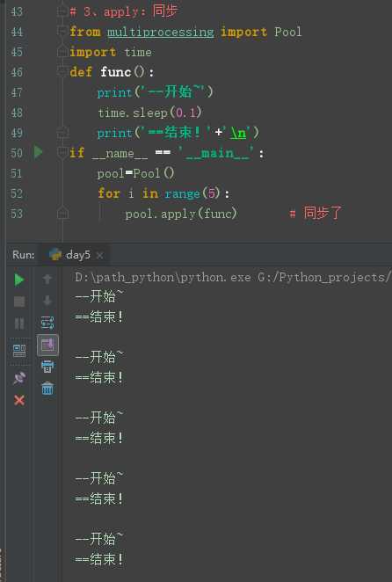Image resolution: width=392 pixels, height=582 pixels.
Task: Collapse the fold marker on line 43
Action: pos(62,12)
